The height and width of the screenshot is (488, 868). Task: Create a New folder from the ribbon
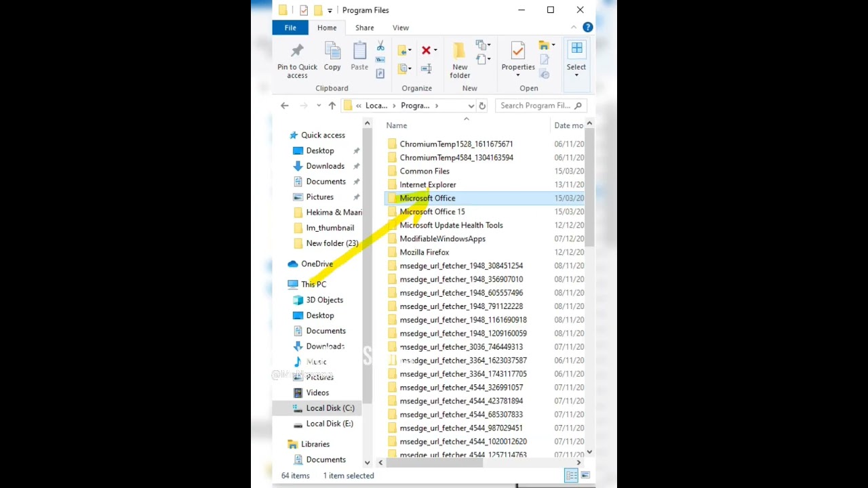pos(459,59)
